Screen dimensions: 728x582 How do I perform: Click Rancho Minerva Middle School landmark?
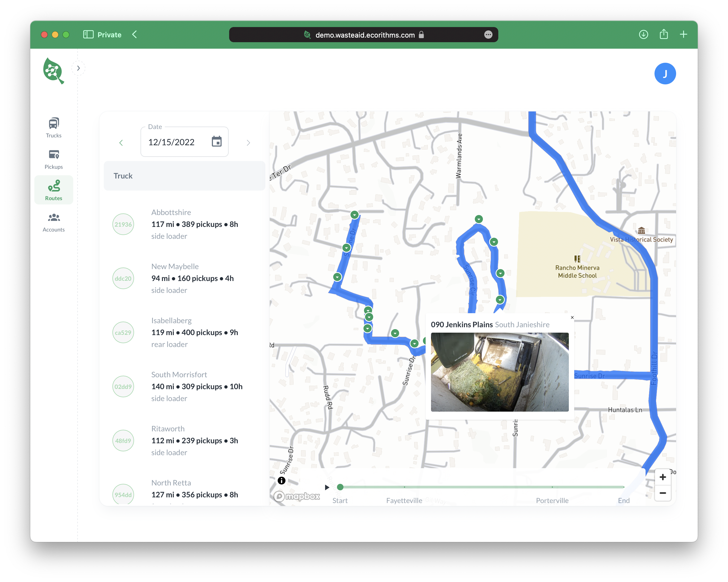pyautogui.click(x=577, y=267)
